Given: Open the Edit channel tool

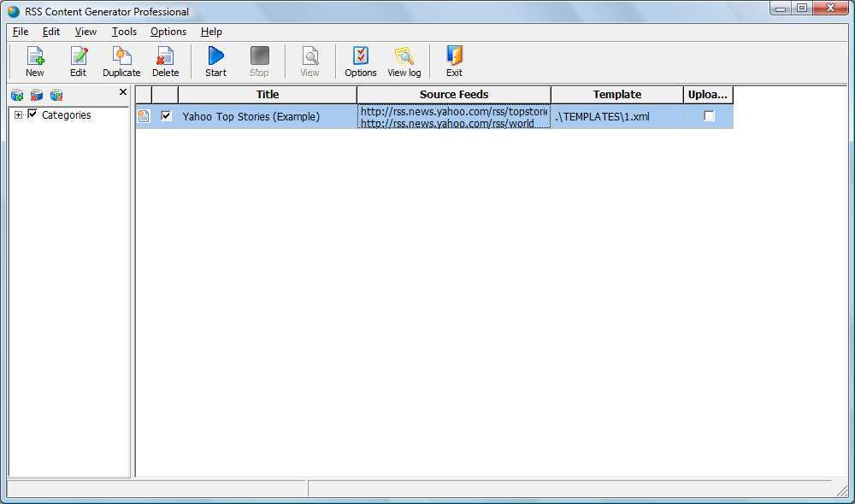Looking at the screenshot, I should [x=78, y=60].
